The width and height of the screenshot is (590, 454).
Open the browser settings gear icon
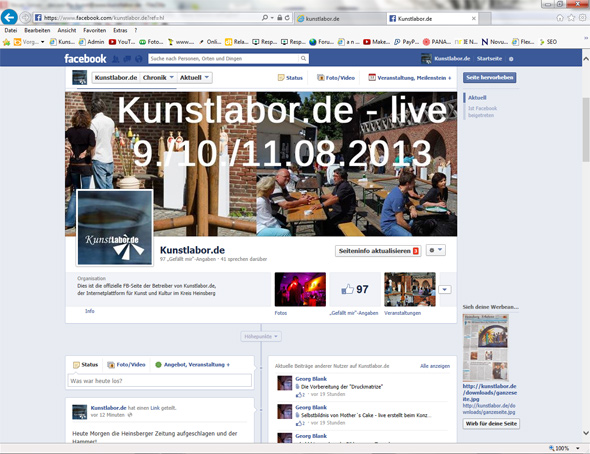(582, 18)
